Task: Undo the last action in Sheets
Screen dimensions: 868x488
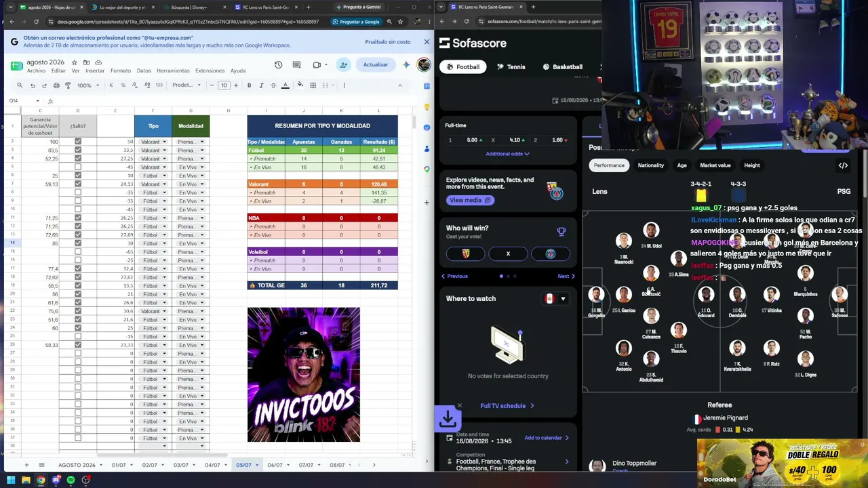Action: pos(32,85)
